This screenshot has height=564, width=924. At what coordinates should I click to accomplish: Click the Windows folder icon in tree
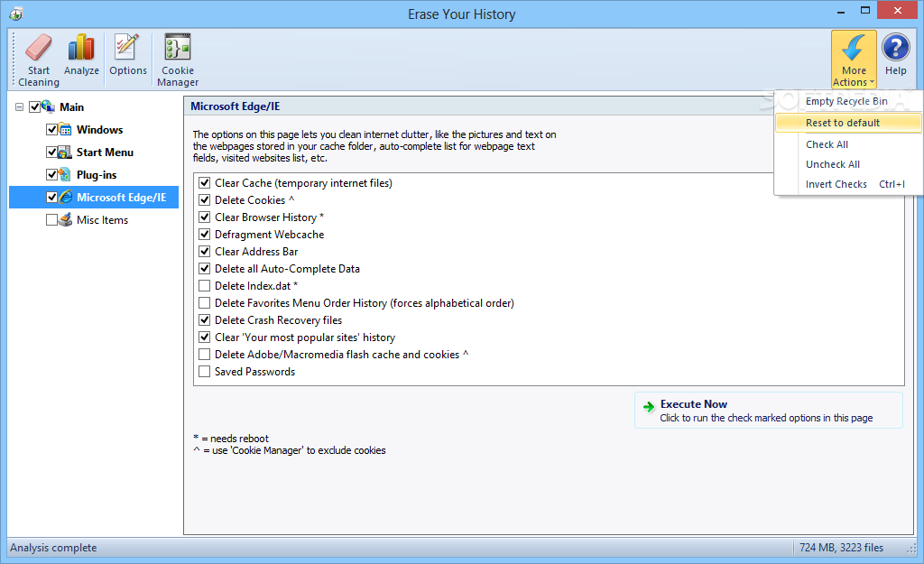click(x=65, y=130)
